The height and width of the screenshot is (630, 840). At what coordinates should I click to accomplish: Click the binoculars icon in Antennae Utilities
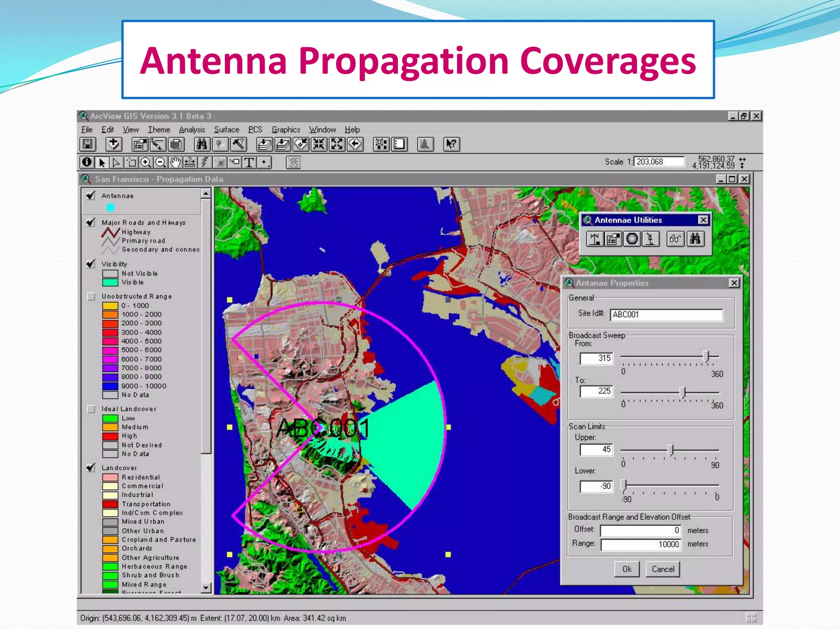(696, 239)
